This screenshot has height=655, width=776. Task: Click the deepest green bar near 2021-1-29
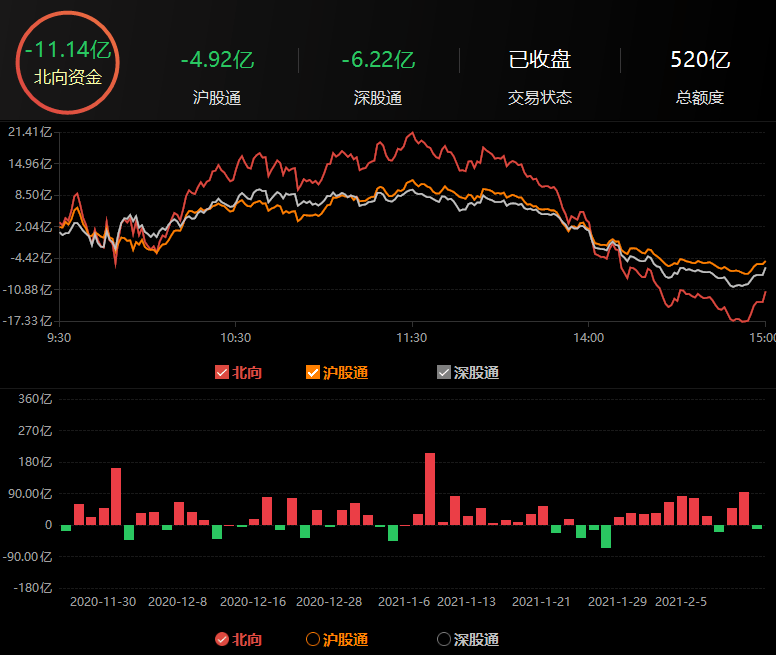pos(606,536)
